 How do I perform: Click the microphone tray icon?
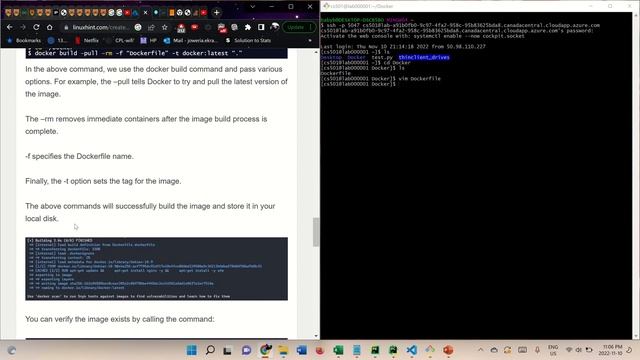point(537,350)
